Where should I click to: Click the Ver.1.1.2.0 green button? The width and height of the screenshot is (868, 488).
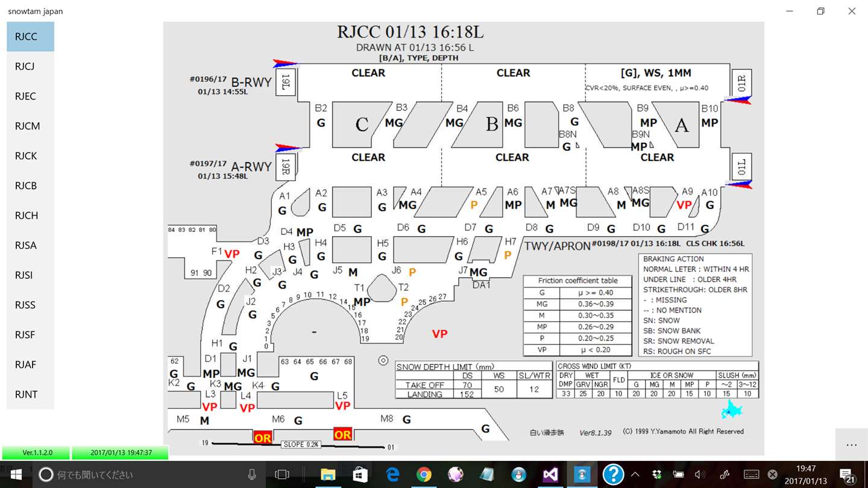point(36,452)
